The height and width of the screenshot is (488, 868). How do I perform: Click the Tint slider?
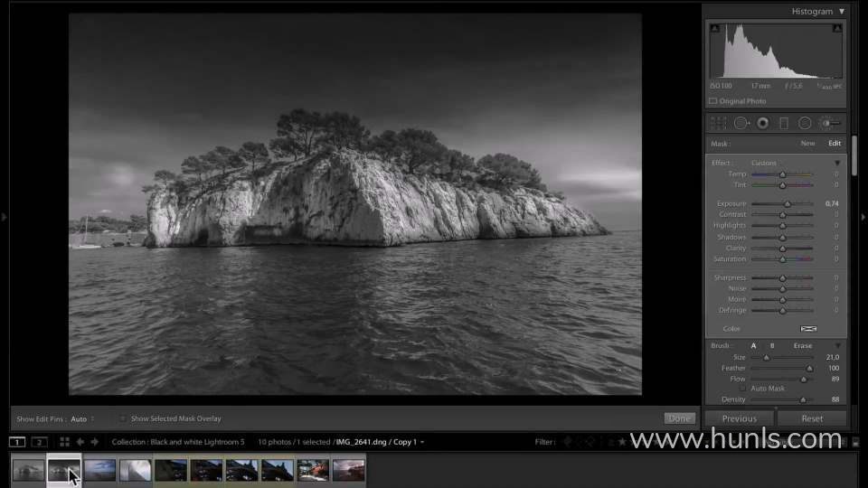pyautogui.click(x=782, y=184)
